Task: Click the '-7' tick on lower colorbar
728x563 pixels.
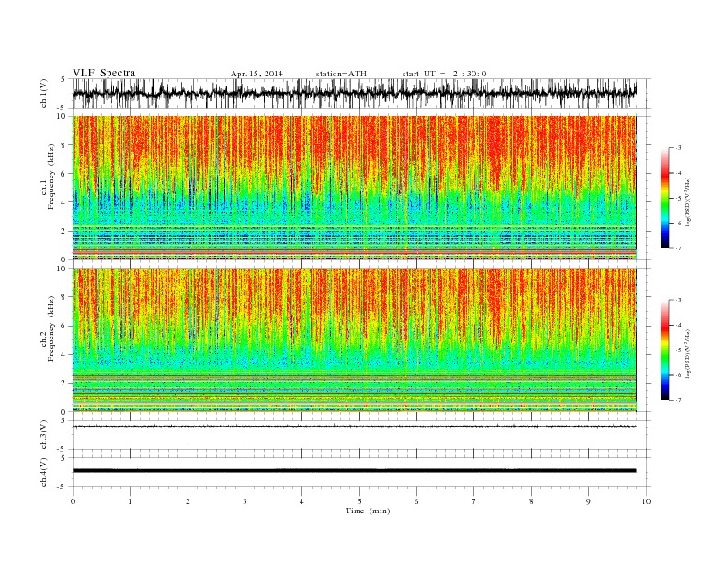Action: [x=677, y=400]
